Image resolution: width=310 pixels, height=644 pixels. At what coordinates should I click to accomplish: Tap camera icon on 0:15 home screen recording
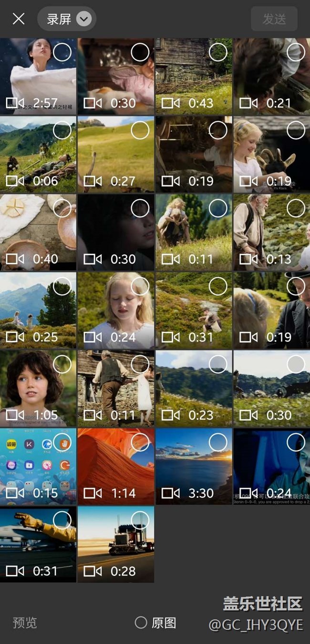(x=15, y=493)
